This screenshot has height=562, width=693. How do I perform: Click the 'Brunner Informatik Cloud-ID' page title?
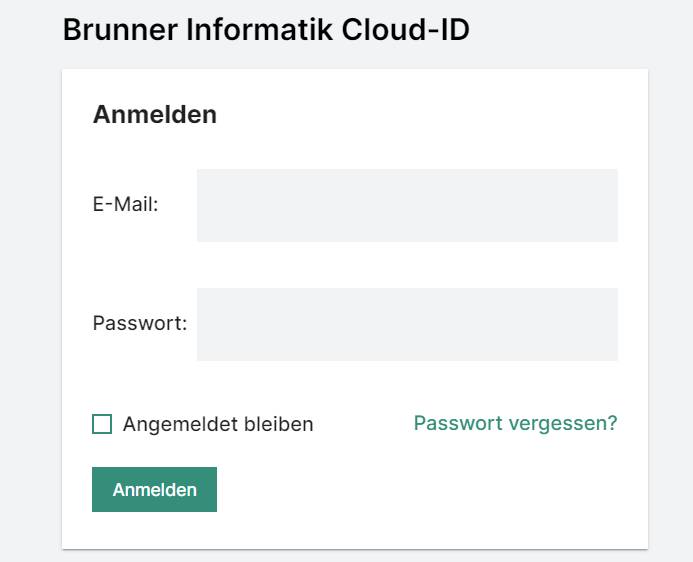tap(266, 30)
